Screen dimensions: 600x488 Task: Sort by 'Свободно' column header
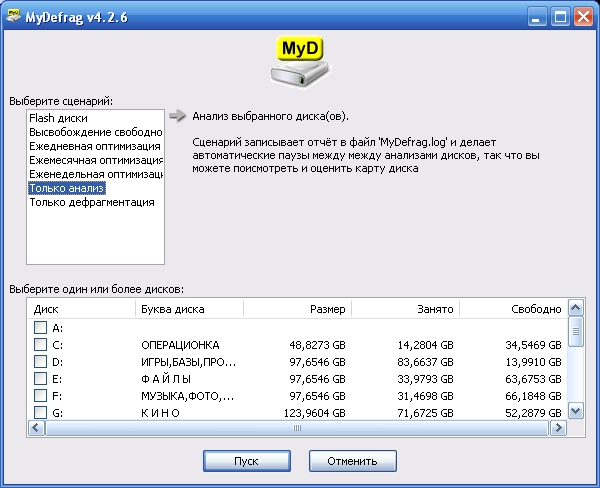tap(513, 309)
